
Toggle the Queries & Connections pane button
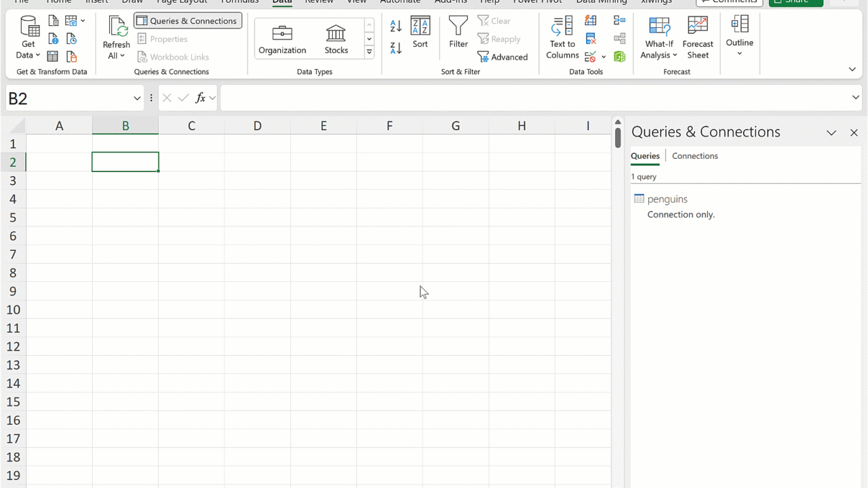(x=188, y=21)
